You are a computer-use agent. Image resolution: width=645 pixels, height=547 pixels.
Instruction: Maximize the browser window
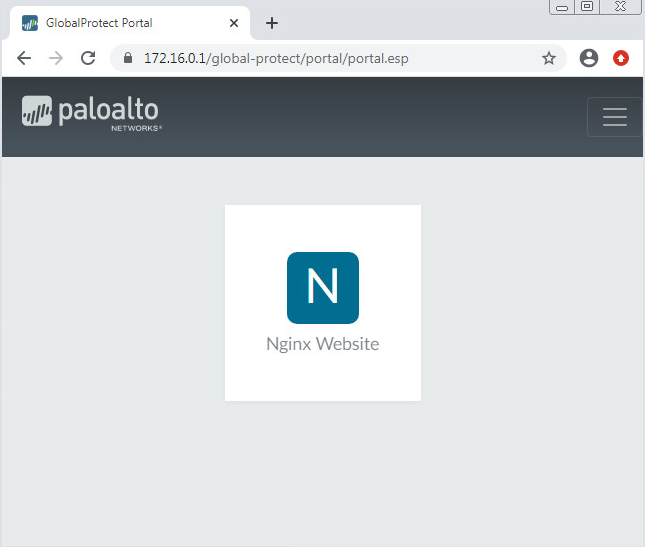tap(587, 7)
